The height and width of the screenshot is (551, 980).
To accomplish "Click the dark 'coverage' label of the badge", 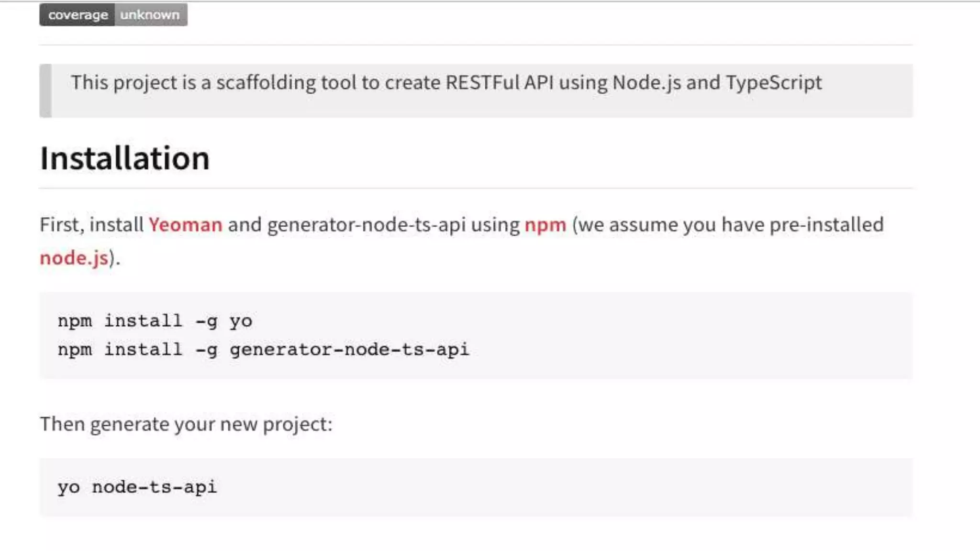I will tap(78, 15).
